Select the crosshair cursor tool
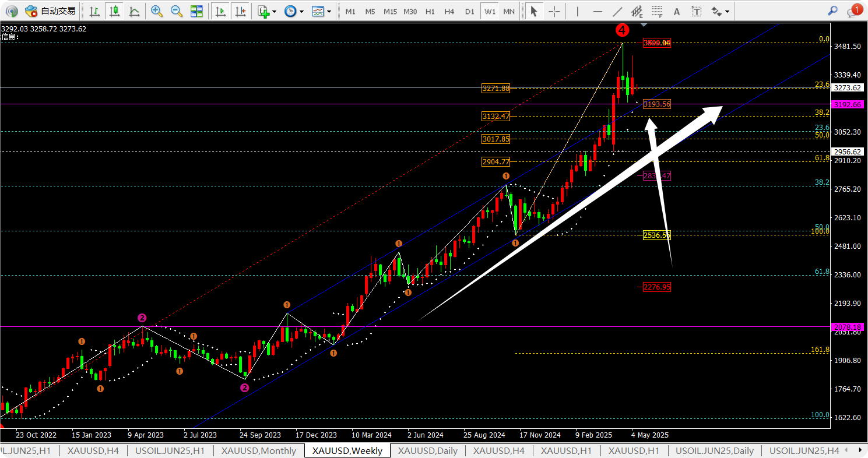This screenshot has width=868, height=458. coord(554,11)
